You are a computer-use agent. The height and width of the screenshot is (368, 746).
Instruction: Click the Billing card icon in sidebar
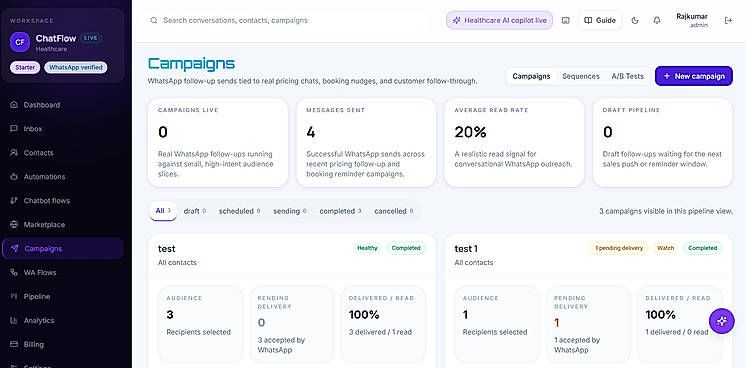(x=14, y=344)
